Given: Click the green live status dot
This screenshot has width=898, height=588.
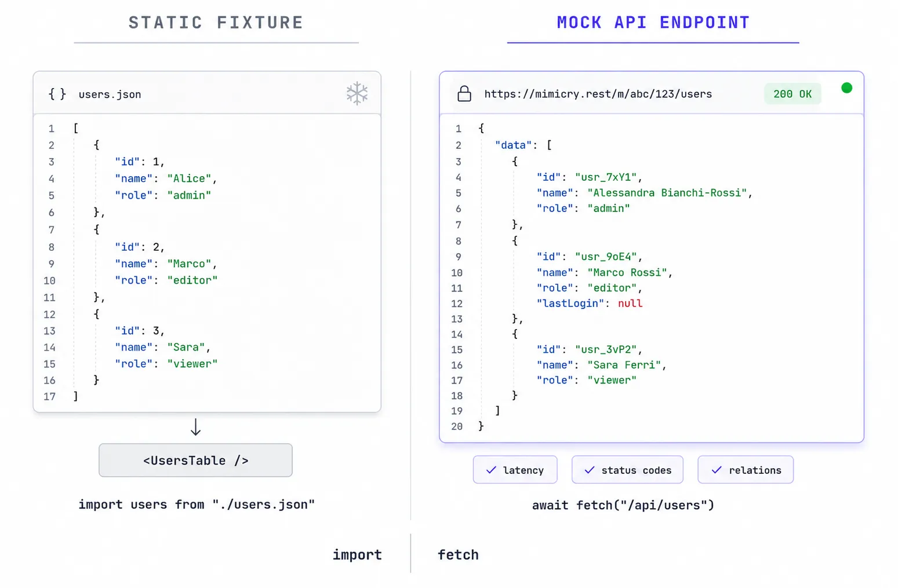Looking at the screenshot, I should point(846,88).
